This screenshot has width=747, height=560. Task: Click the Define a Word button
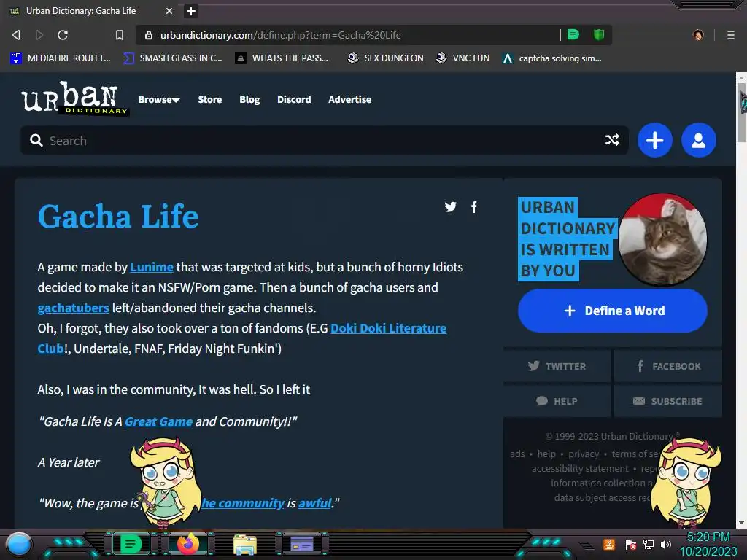tap(613, 311)
